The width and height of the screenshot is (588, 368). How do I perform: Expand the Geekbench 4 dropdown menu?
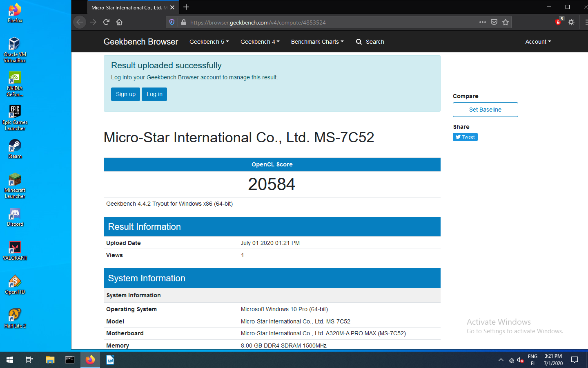click(260, 42)
